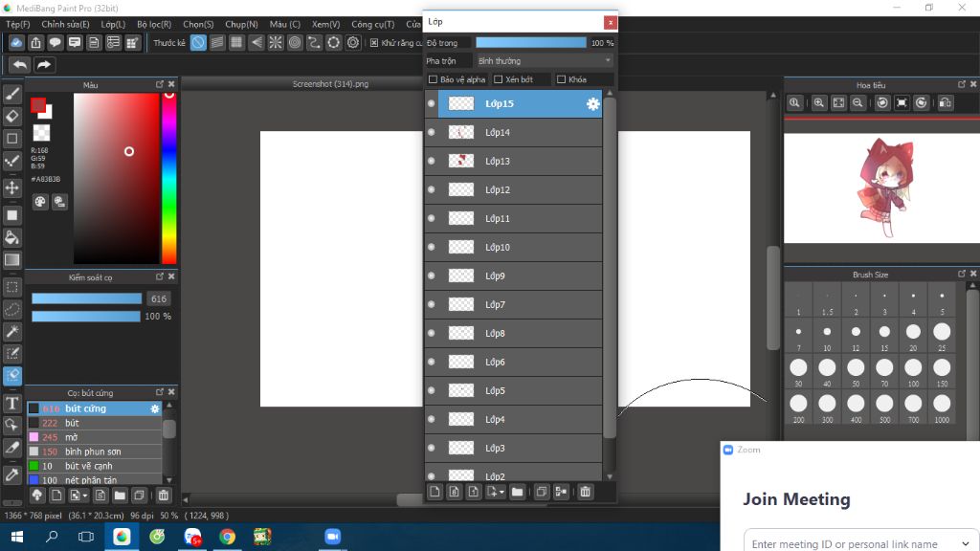This screenshot has width=980, height=551.
Task: Click the Redo arrow
Action: point(44,64)
